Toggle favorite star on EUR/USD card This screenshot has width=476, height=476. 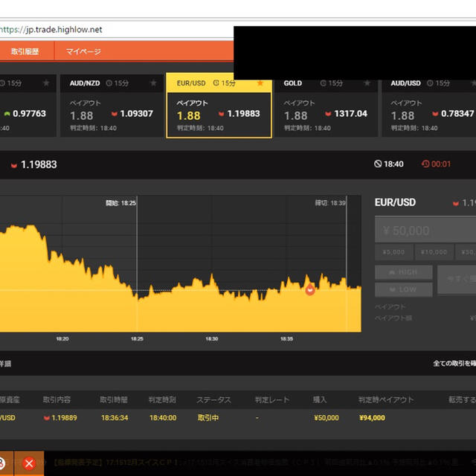tap(260, 83)
